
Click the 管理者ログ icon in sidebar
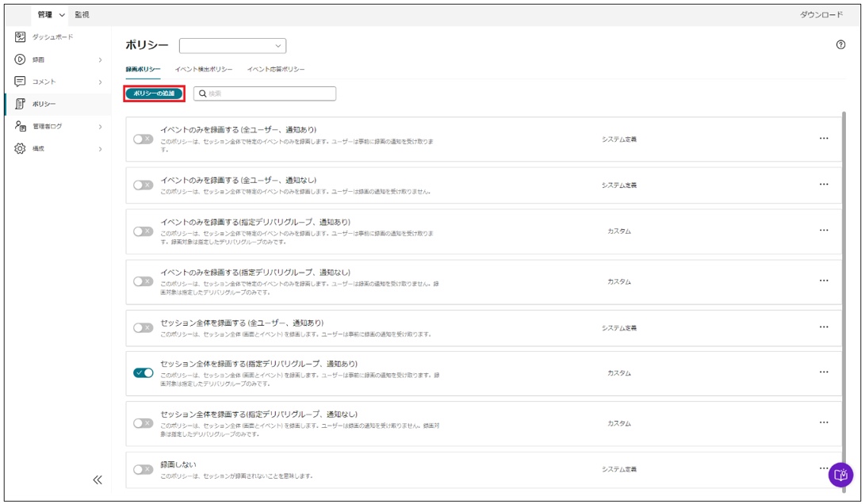(x=21, y=126)
